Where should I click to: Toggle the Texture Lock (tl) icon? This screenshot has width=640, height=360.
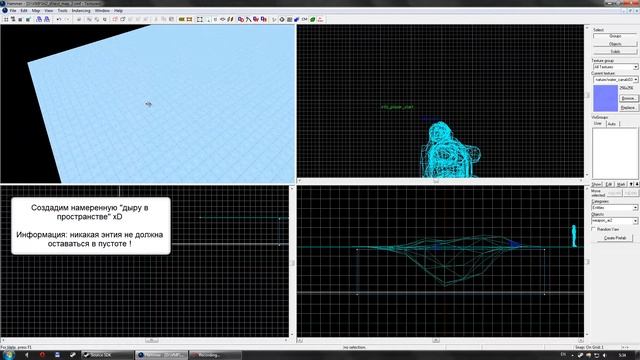[215, 19]
